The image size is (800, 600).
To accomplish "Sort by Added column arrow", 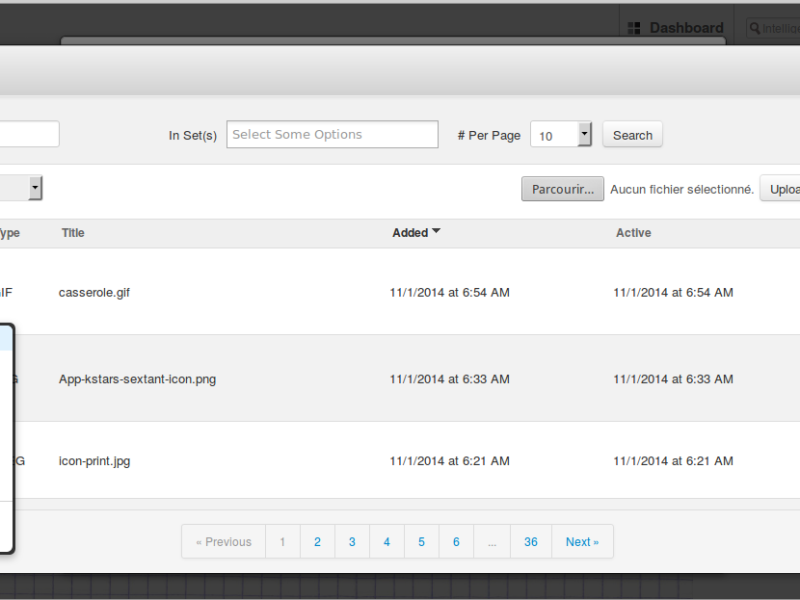I will click(436, 231).
